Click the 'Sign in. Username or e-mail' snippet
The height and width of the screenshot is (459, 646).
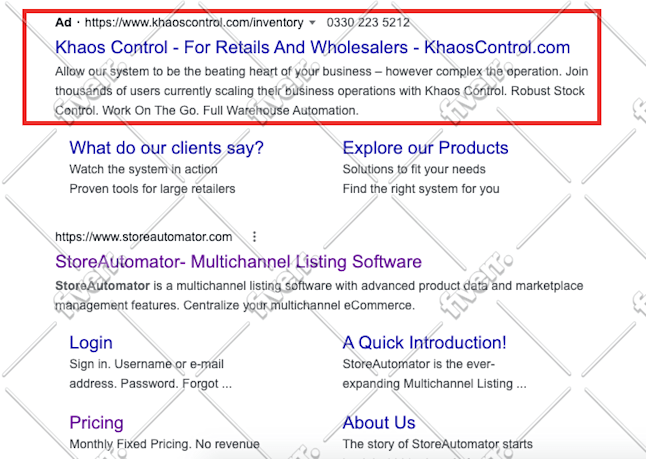pyautogui.click(x=147, y=364)
